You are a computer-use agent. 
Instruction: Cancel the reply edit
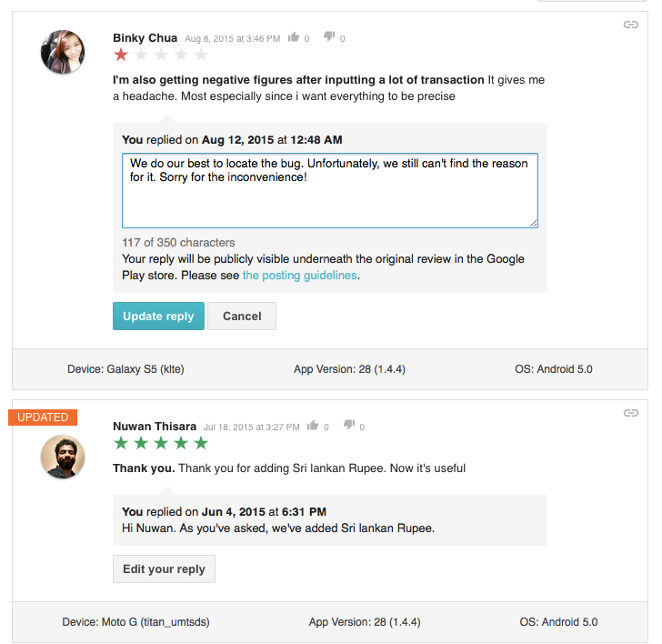click(x=242, y=317)
